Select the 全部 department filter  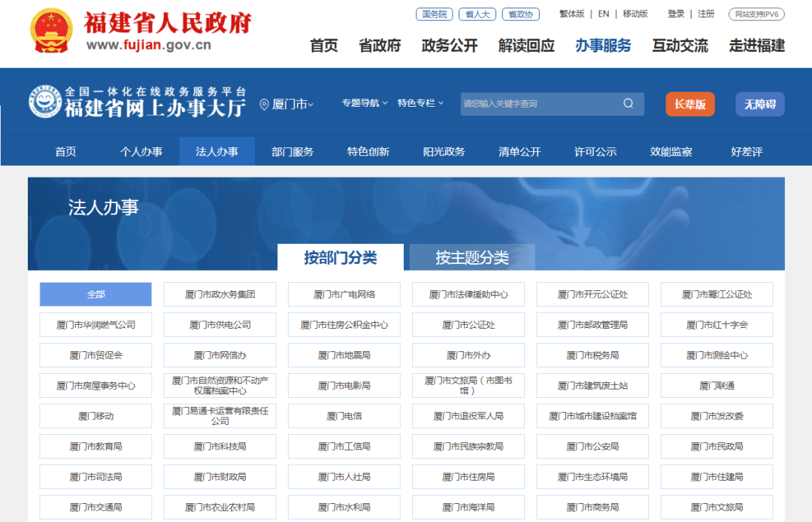[95, 294]
